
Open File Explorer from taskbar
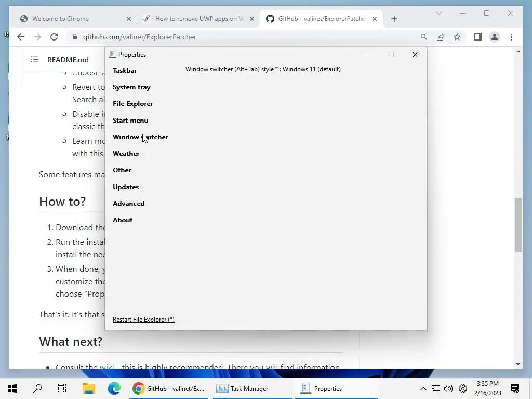click(x=88, y=389)
